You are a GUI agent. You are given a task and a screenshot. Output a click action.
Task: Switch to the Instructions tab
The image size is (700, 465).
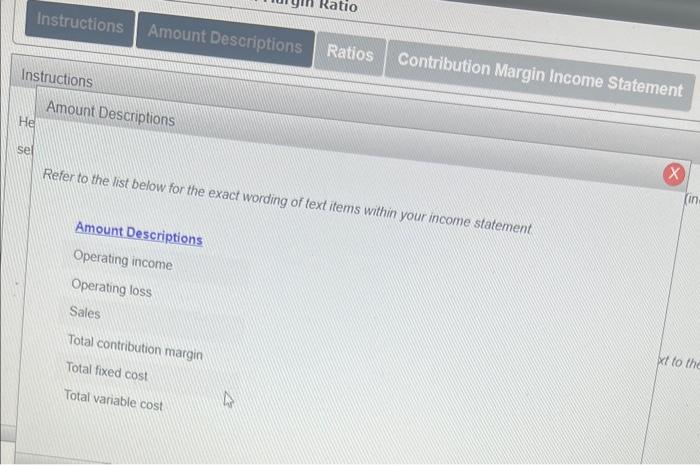tap(80, 23)
